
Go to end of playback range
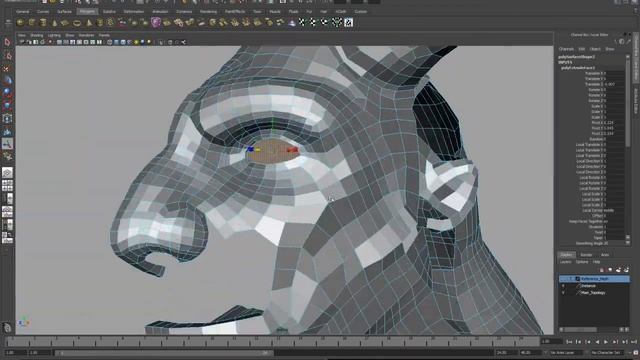(x=634, y=342)
